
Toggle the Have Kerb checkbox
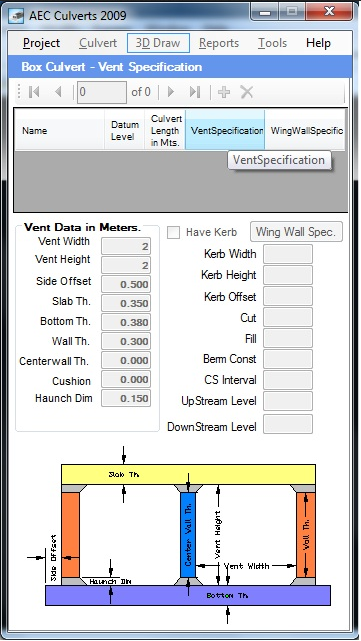click(173, 233)
